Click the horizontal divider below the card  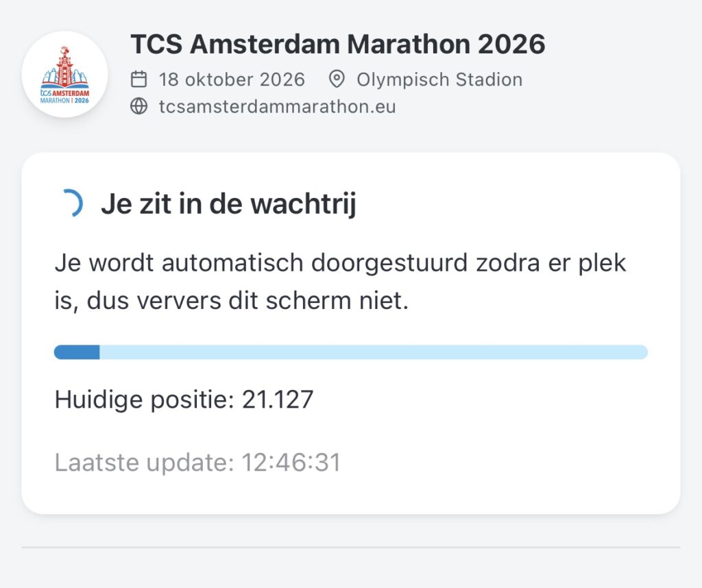351,548
